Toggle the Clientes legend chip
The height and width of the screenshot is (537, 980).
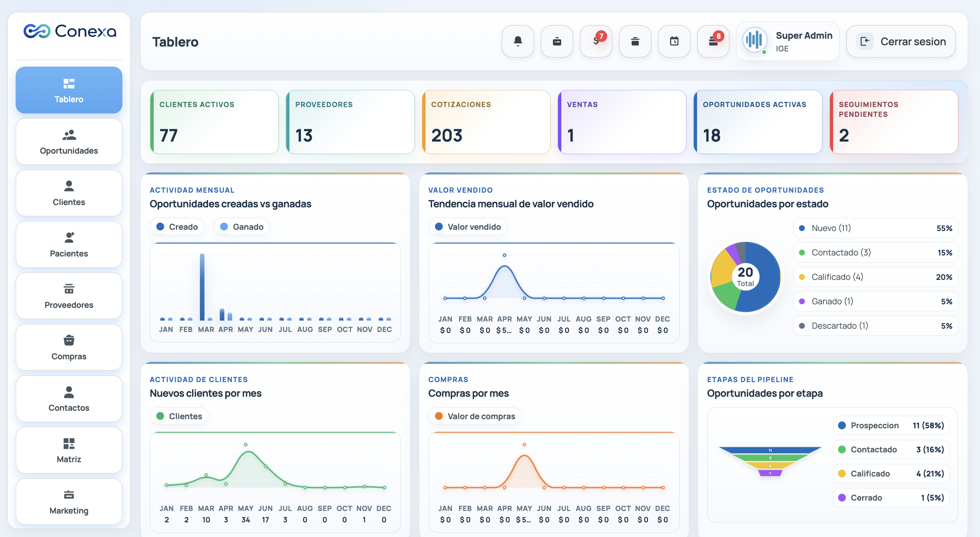[179, 416]
